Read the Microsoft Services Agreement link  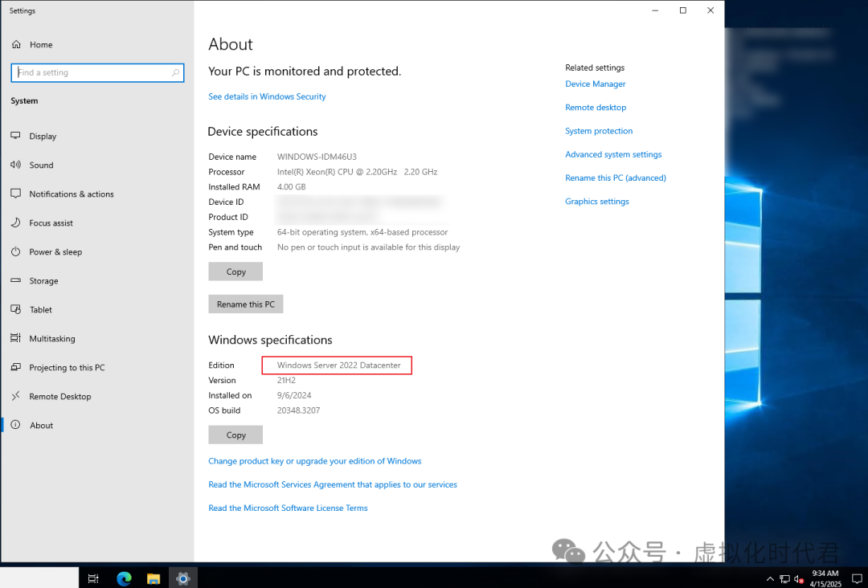coord(333,484)
